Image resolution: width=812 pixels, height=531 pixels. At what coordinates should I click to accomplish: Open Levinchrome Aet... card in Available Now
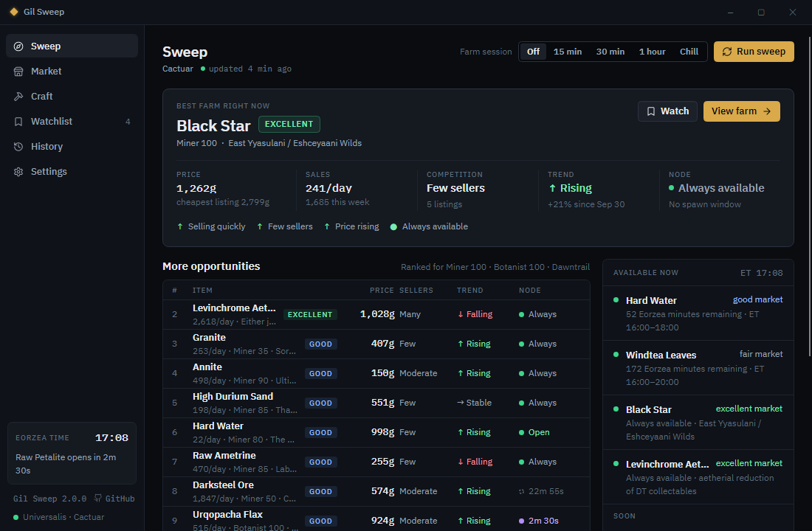click(x=698, y=477)
